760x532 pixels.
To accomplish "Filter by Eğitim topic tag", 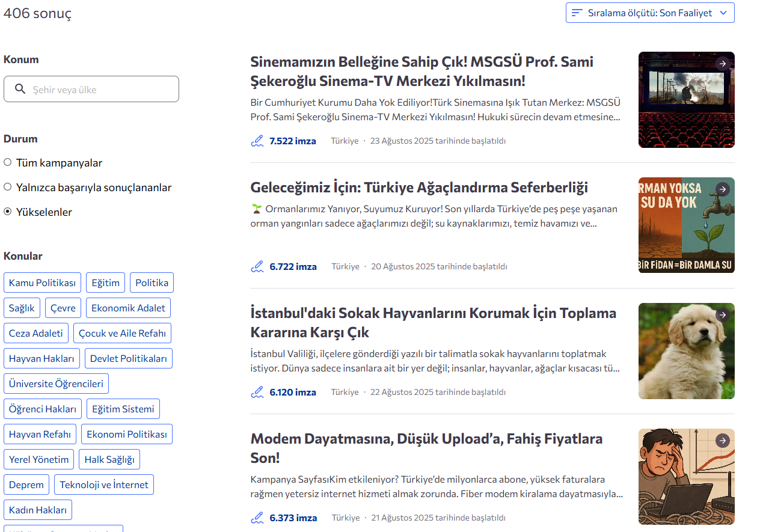I will [106, 283].
